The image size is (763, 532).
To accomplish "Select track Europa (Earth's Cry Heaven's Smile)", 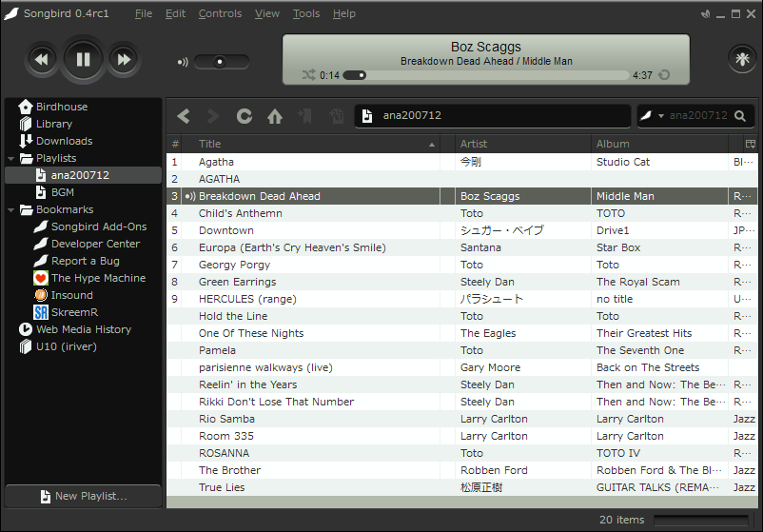I will click(x=461, y=247).
